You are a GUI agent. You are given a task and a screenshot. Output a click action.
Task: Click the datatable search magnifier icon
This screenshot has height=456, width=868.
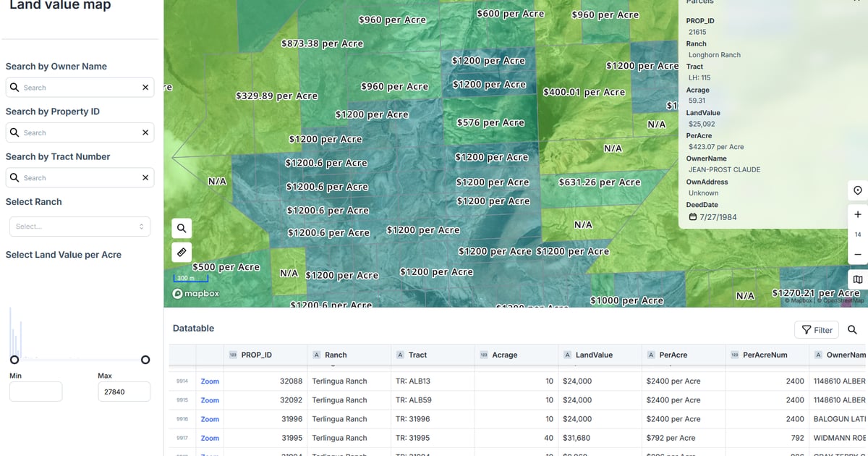tap(854, 329)
